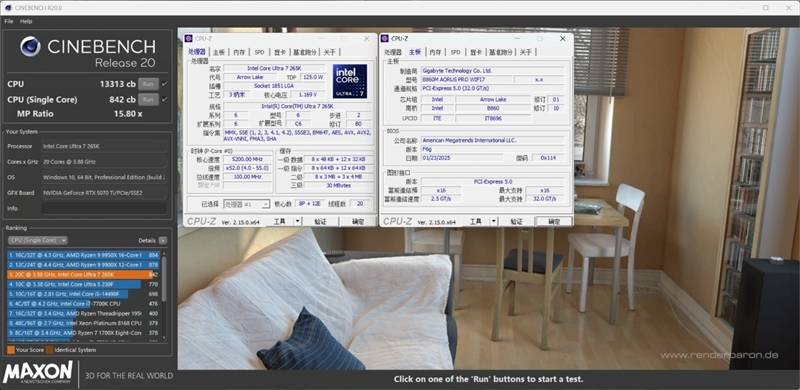Click the CPU-Z icon in left window title

(189, 38)
